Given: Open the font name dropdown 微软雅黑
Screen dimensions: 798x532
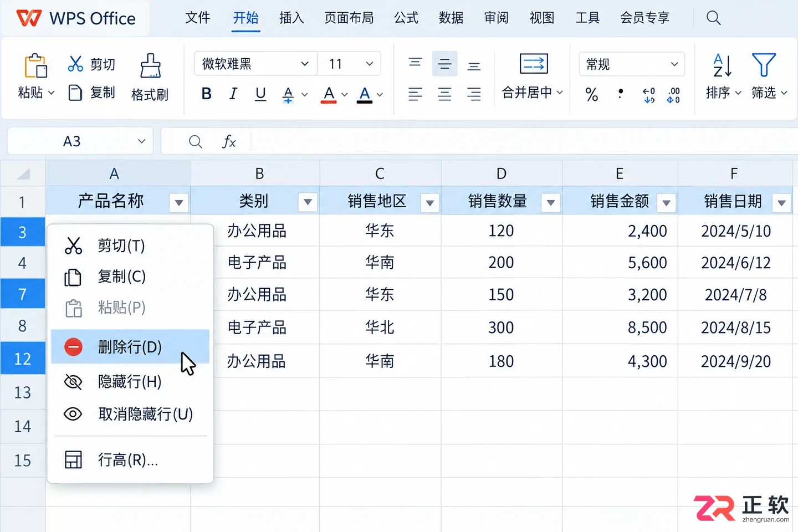Looking at the screenshot, I should tap(255, 64).
